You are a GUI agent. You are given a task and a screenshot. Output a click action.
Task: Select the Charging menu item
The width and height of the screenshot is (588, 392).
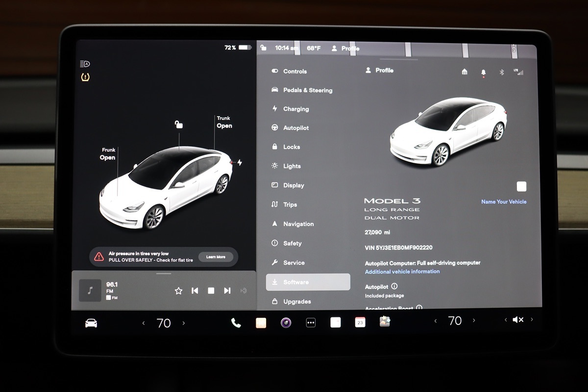tap(295, 109)
